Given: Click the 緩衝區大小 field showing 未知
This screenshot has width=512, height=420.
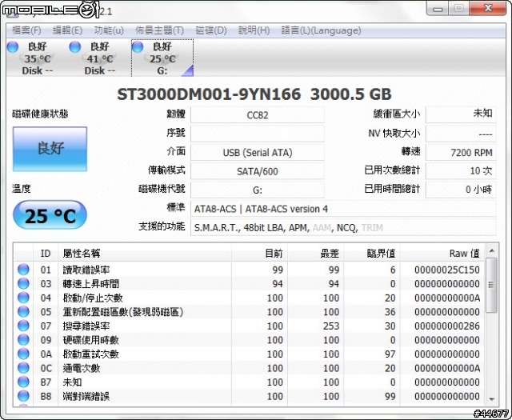Looking at the screenshot, I should pyautogui.click(x=461, y=115).
